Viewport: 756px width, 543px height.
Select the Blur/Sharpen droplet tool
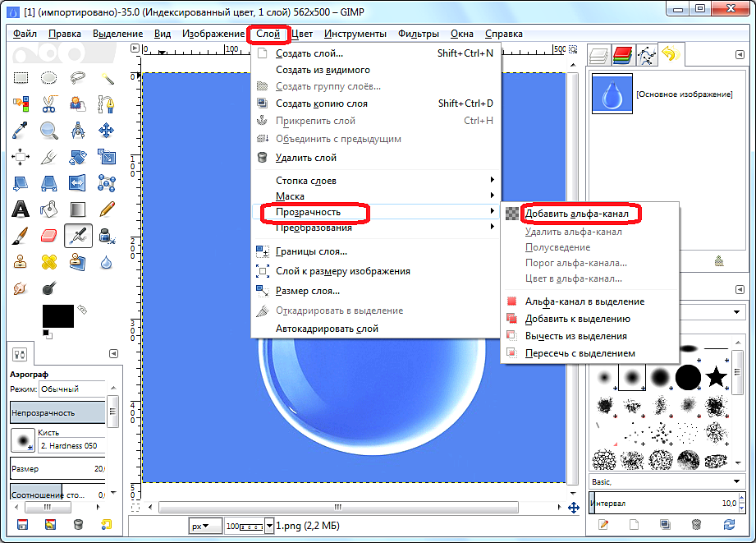[x=107, y=262]
